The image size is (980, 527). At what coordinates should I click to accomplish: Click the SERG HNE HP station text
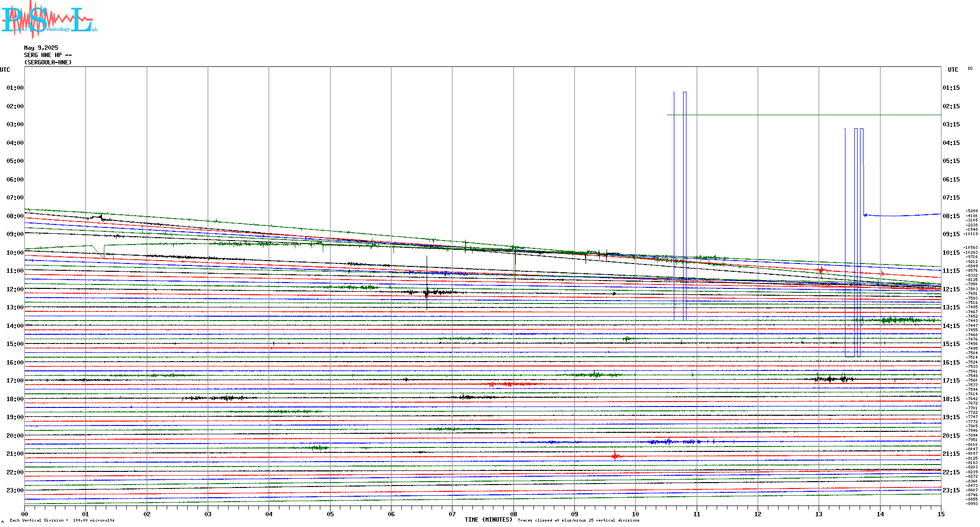point(48,55)
